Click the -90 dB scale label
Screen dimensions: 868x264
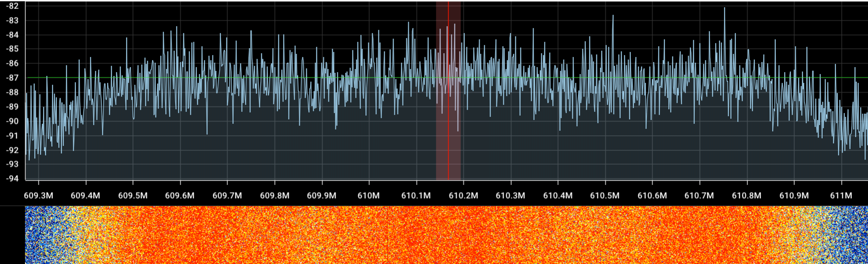(x=12, y=121)
